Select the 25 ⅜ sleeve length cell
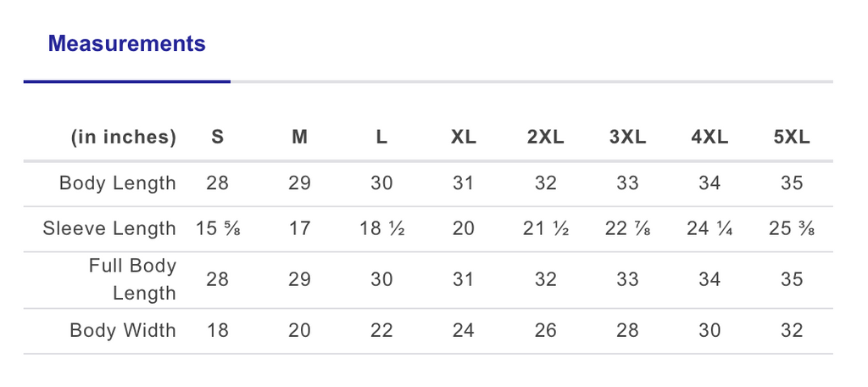Viewport: 868px width, 387px height. (x=792, y=228)
